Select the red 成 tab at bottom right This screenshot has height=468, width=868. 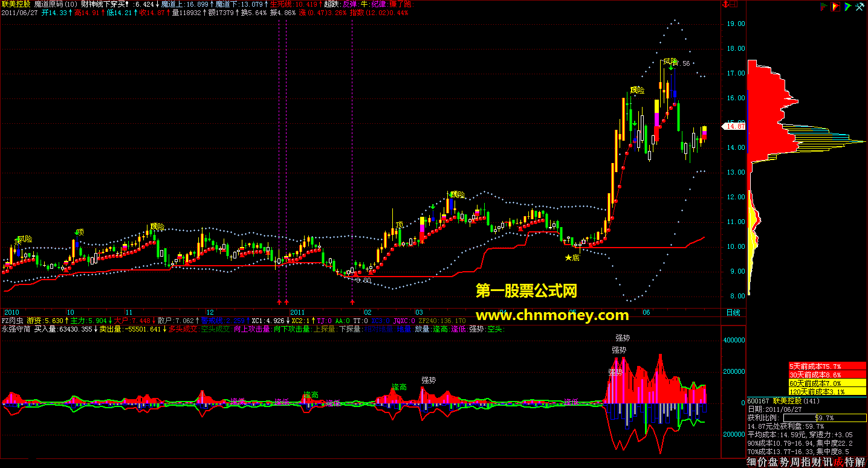click(838, 462)
